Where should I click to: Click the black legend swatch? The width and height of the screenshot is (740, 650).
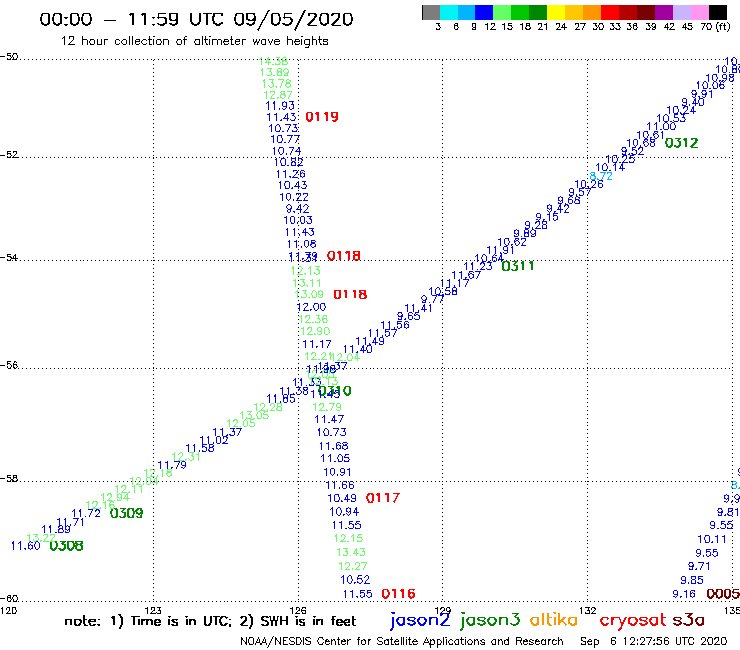pyautogui.click(x=717, y=12)
